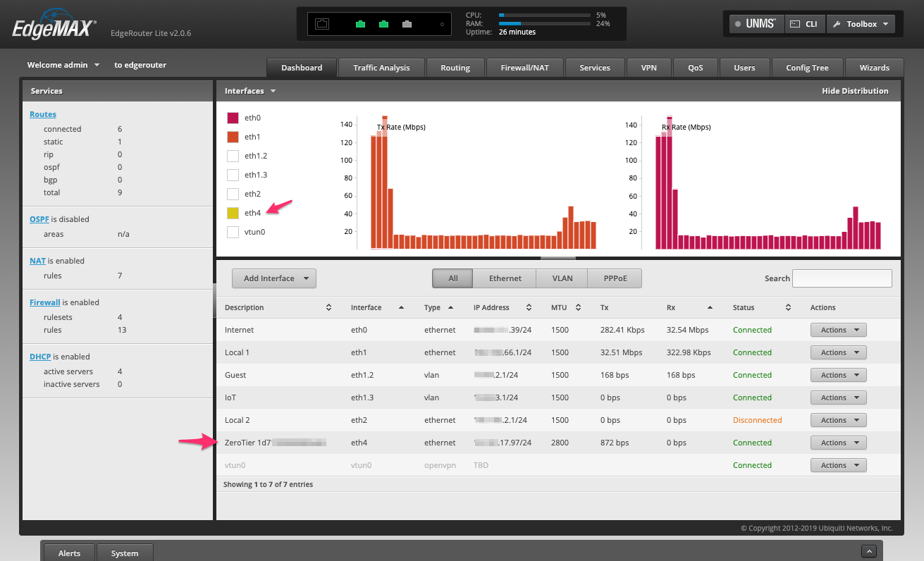Open the Alerts panel button
This screenshot has height=561, width=924.
click(69, 553)
